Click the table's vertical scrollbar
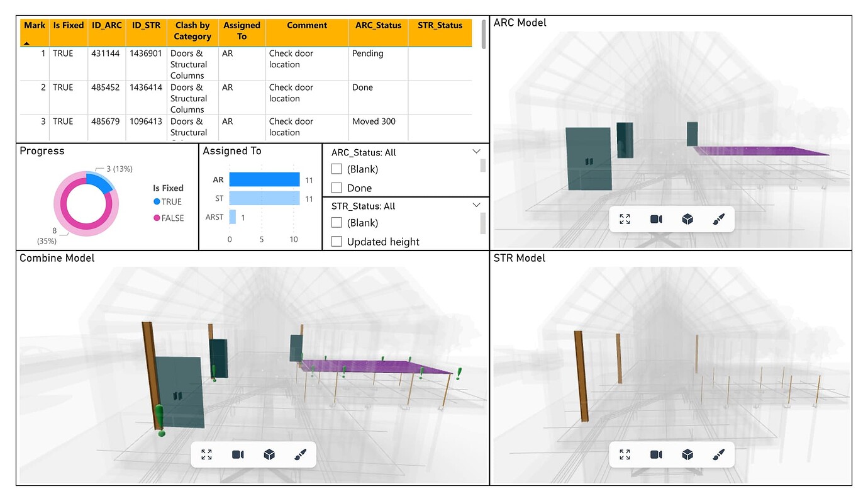 click(x=483, y=34)
